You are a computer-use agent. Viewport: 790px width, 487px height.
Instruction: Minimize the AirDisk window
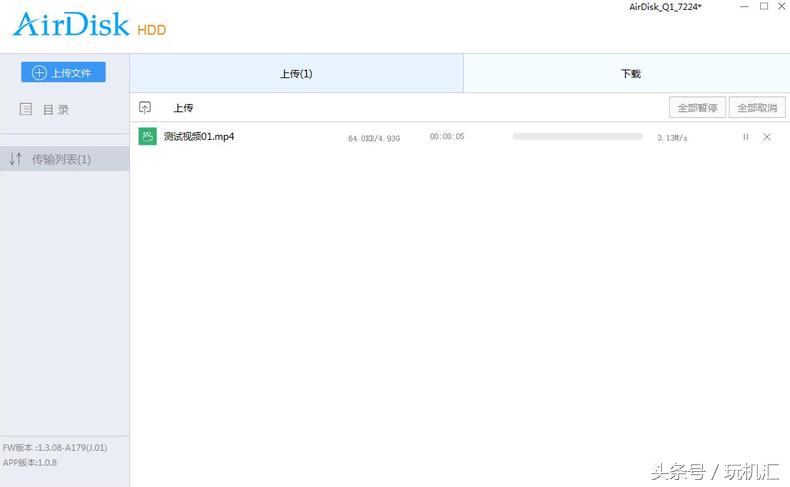pos(744,6)
